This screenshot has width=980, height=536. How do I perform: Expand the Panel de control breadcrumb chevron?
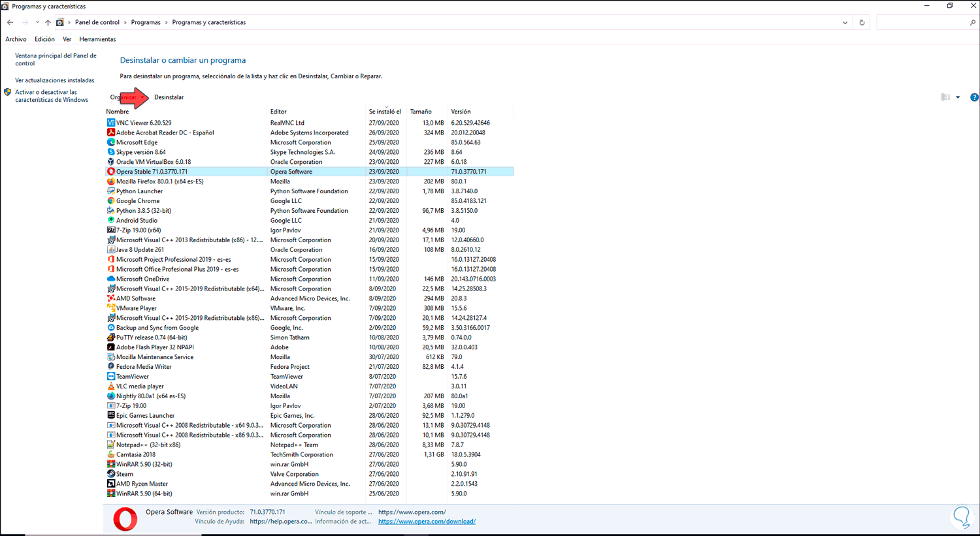pos(125,22)
